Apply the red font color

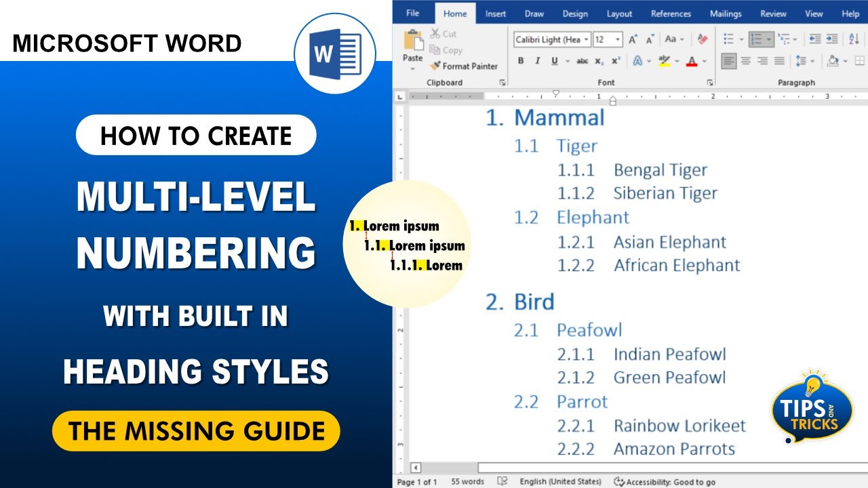point(692,61)
